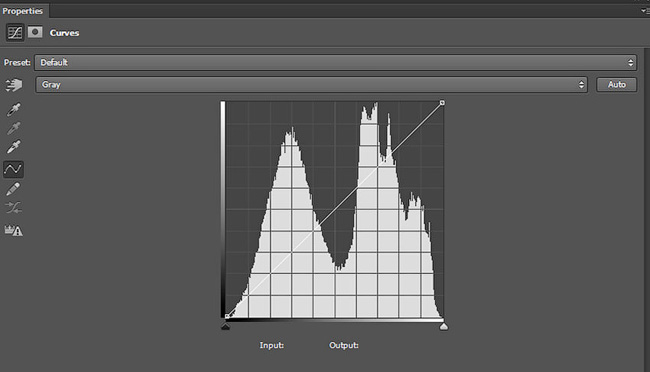Click the Output value label
This screenshot has width=650, height=372.
[x=344, y=345]
